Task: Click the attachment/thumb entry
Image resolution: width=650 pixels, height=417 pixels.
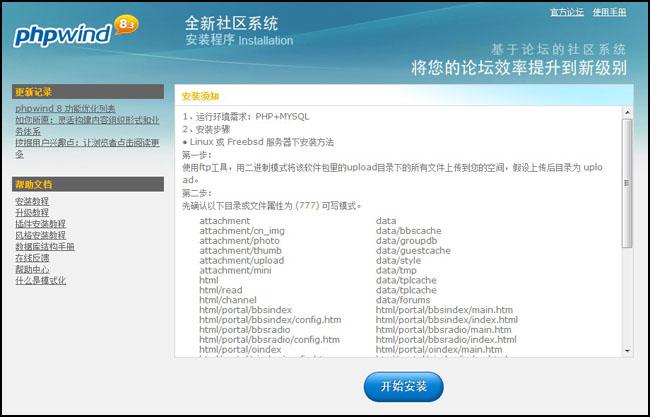Action: [240, 250]
